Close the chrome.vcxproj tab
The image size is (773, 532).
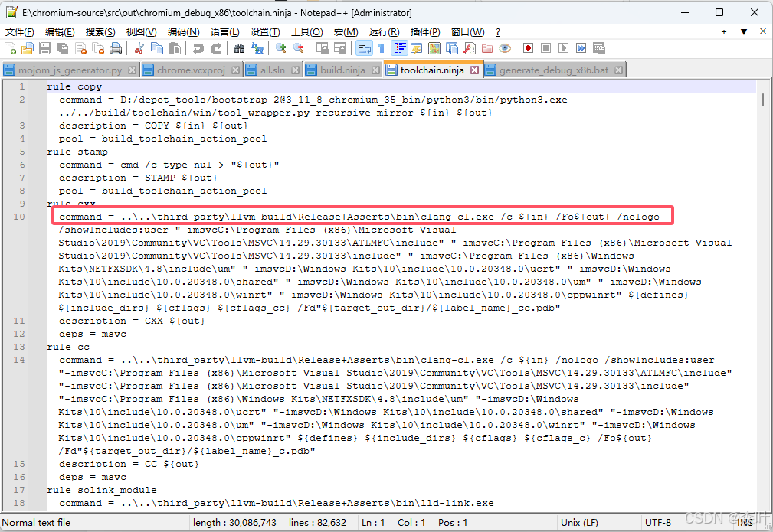[x=235, y=70]
